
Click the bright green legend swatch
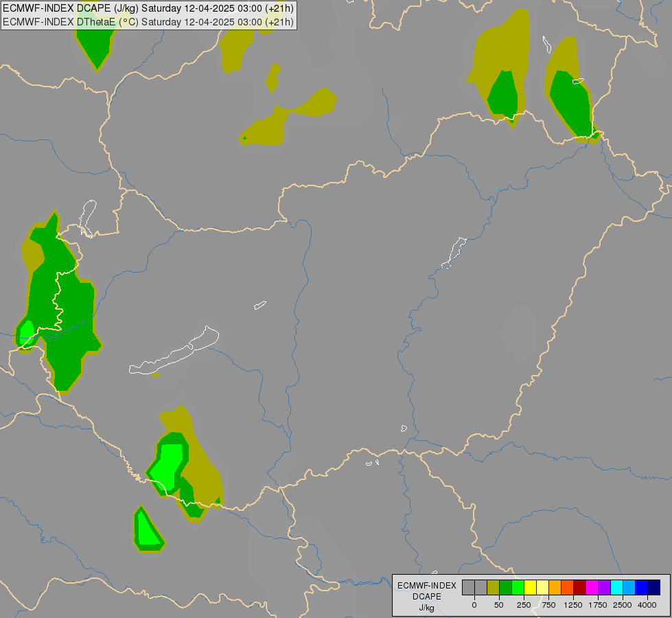pos(518,588)
